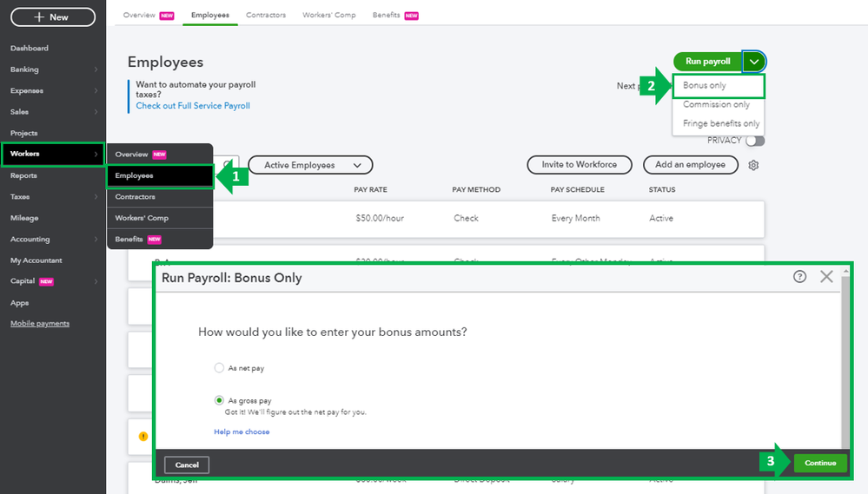Open Check out Full Service Payroll link

click(x=193, y=106)
